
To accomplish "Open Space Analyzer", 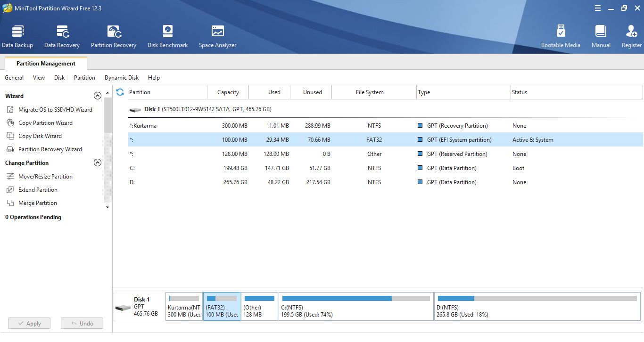I will pos(217,36).
